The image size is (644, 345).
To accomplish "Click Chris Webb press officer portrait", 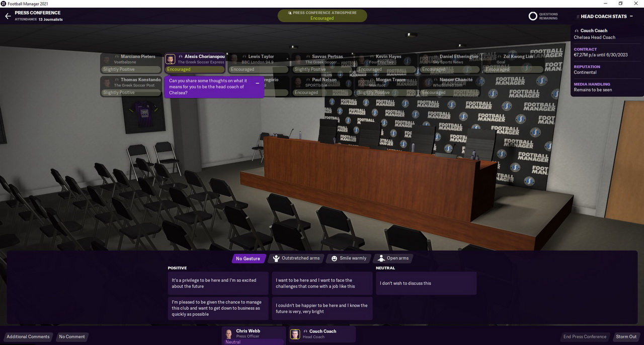I will (229, 334).
